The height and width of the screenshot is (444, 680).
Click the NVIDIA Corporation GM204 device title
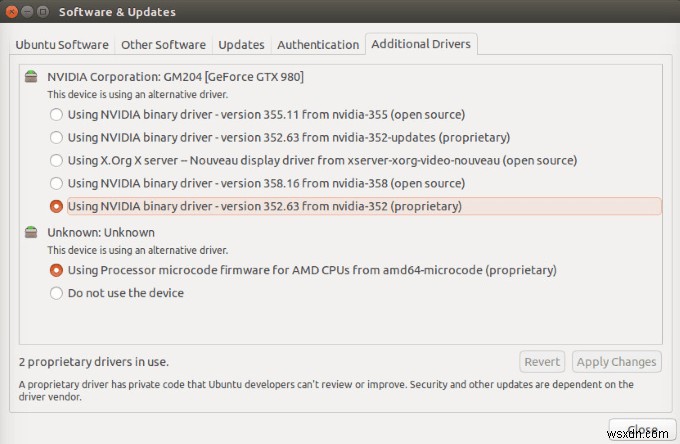point(176,77)
